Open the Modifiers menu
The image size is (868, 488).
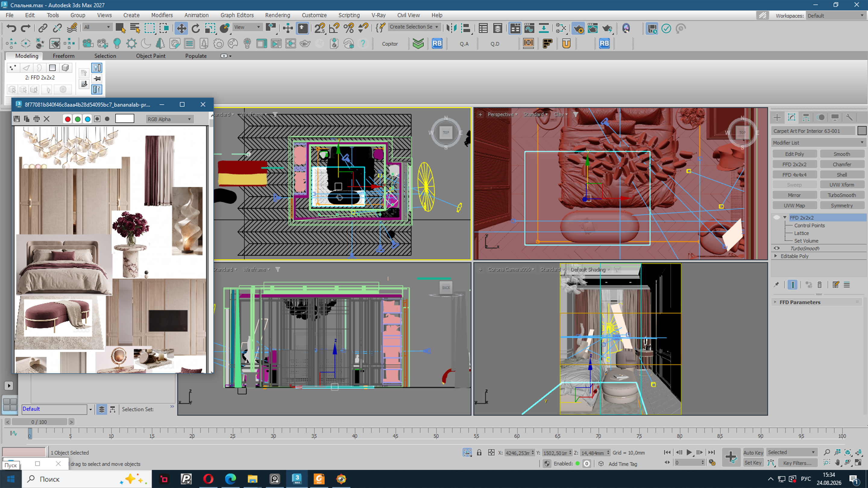point(162,15)
